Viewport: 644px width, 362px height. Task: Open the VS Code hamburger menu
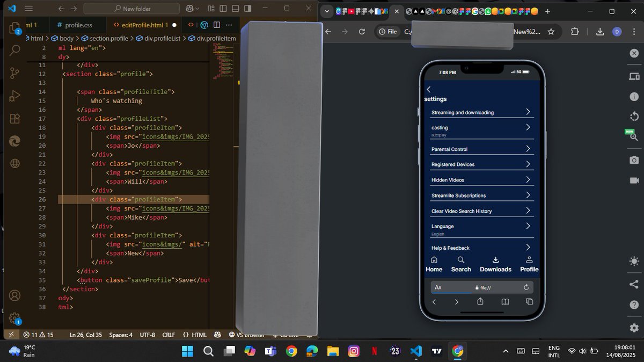tap(29, 9)
